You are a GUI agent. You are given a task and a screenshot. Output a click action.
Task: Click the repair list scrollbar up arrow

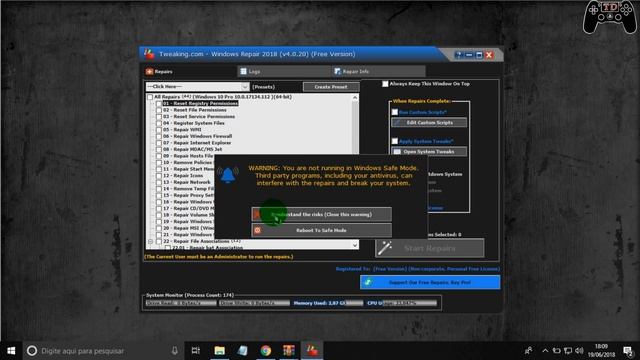(x=355, y=98)
